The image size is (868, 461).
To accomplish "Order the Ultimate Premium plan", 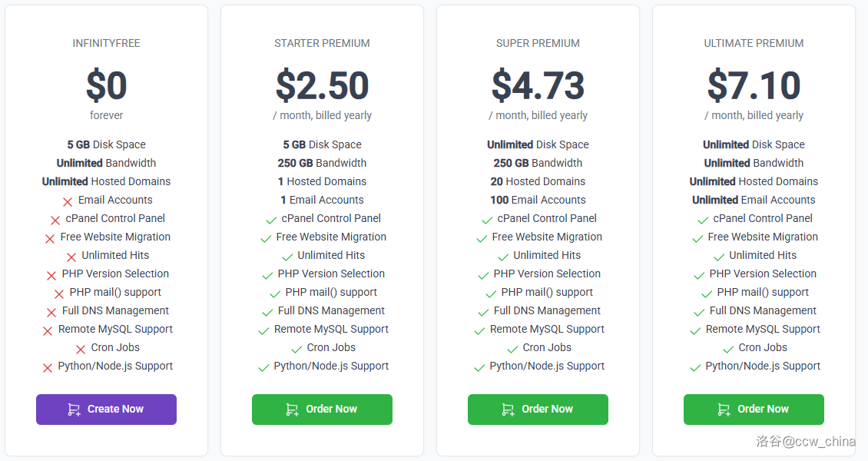I will pyautogui.click(x=754, y=410).
